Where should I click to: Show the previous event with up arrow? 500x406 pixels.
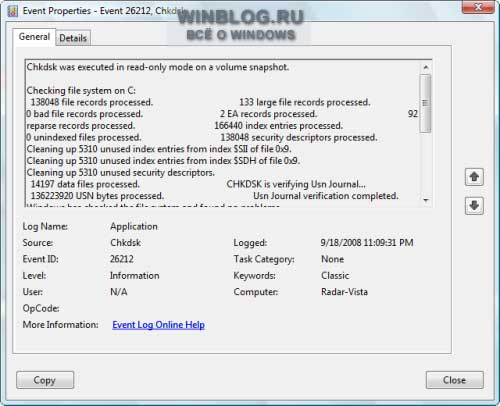tap(474, 177)
